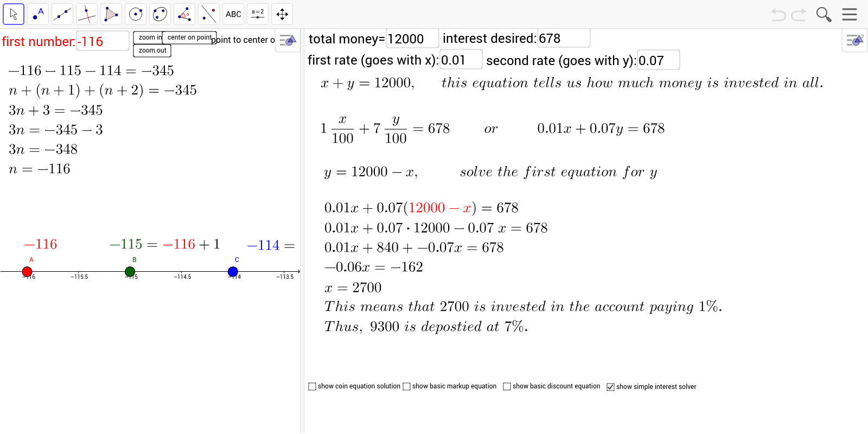868x434 pixels.
Task: Click the center on point button
Action: 189,37
